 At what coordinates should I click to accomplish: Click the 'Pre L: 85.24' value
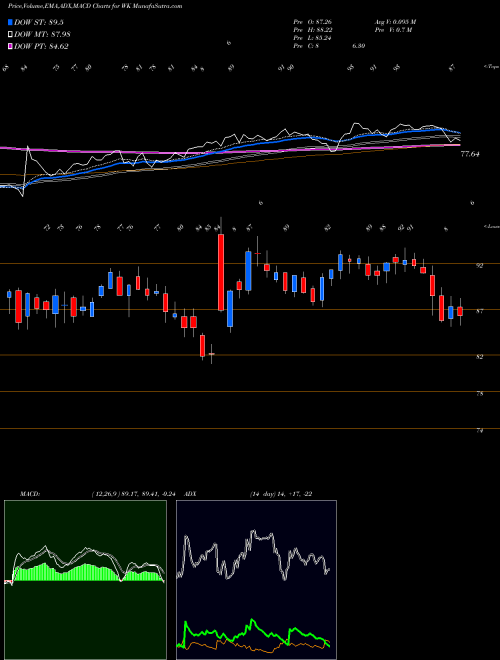(314, 38)
